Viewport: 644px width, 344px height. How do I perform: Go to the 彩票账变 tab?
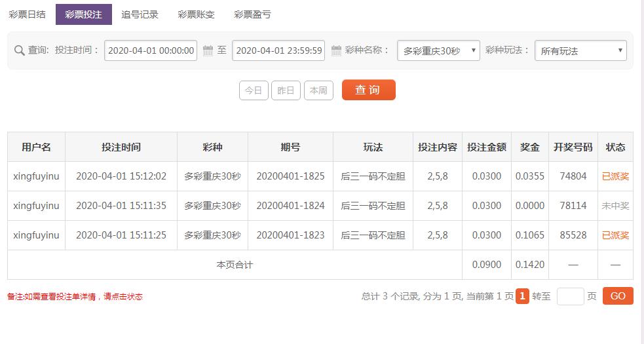tap(196, 14)
